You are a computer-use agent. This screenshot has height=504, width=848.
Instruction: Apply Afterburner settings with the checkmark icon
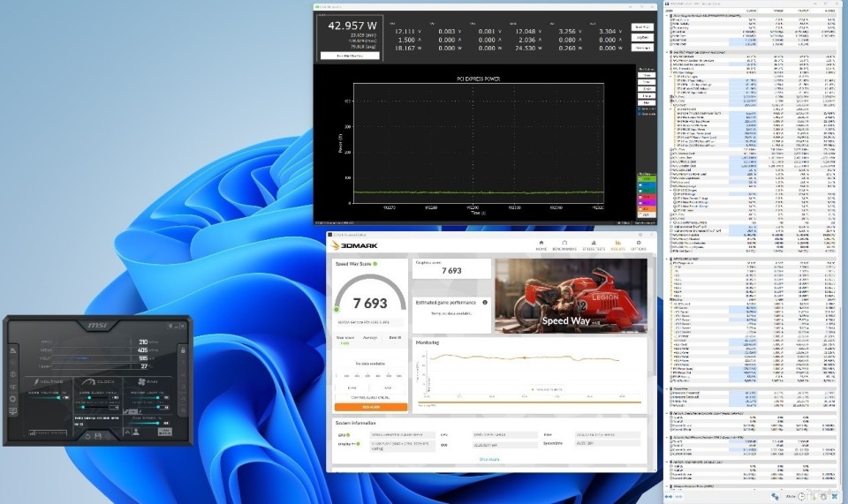coord(108,436)
